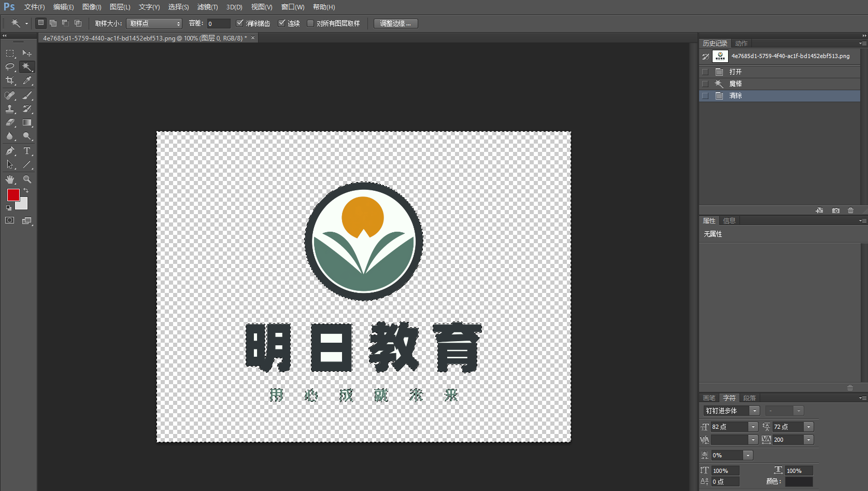The height and width of the screenshot is (491, 868).
Task: Set history brush source at 打开 state
Action: (705, 72)
